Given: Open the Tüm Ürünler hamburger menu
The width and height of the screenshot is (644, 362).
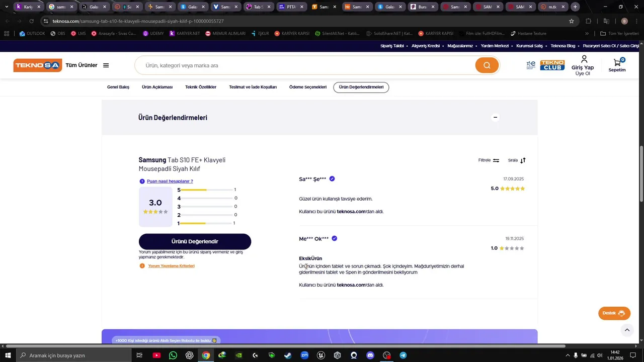Looking at the screenshot, I should [x=106, y=65].
